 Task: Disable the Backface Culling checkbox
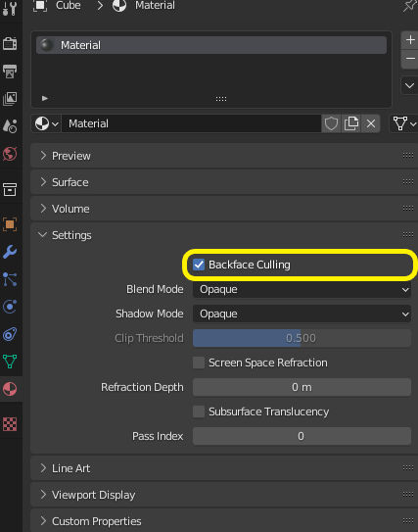[199, 265]
